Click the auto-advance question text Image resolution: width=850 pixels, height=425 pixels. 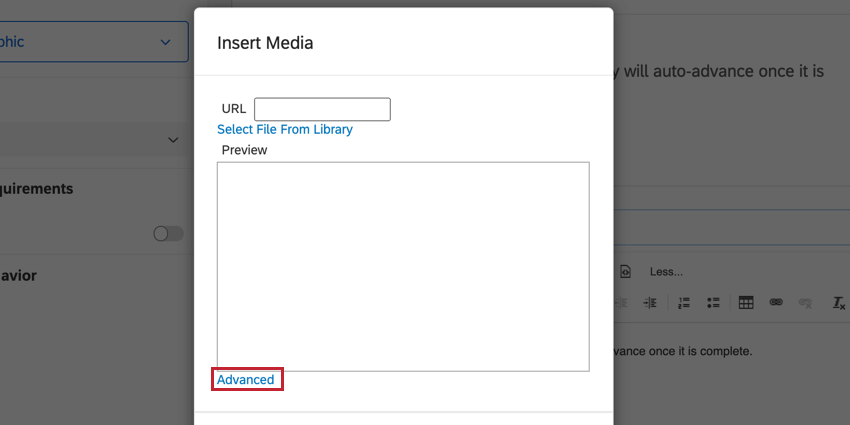click(719, 72)
